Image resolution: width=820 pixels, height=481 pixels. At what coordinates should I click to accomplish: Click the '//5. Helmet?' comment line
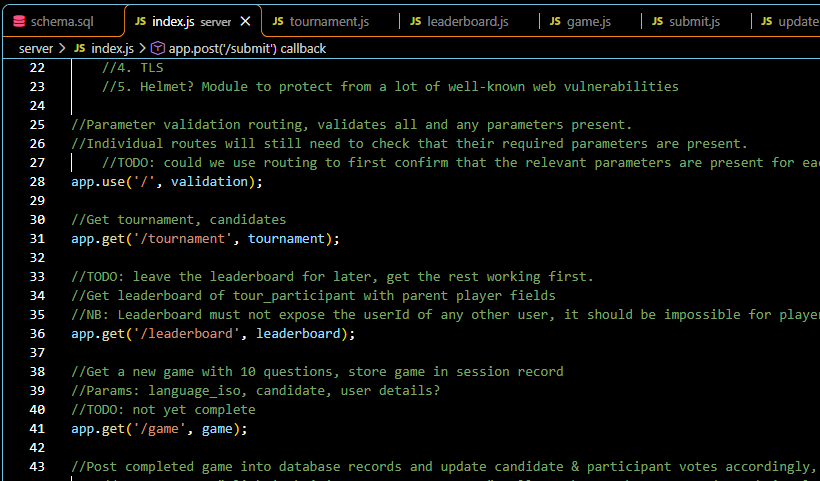pyautogui.click(x=390, y=86)
